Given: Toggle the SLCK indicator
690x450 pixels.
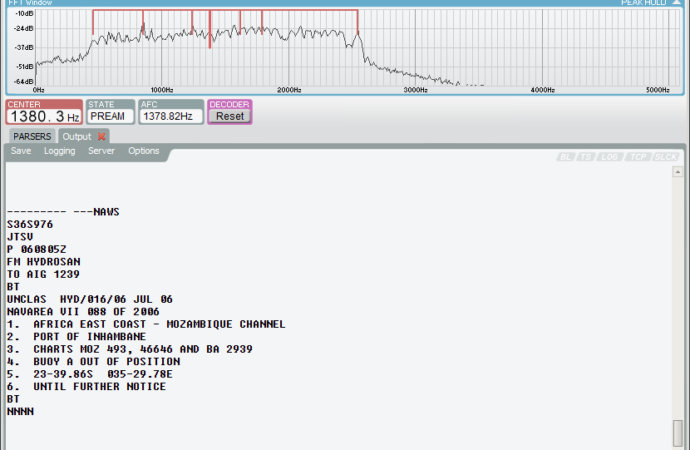Looking at the screenshot, I should click(x=666, y=157).
